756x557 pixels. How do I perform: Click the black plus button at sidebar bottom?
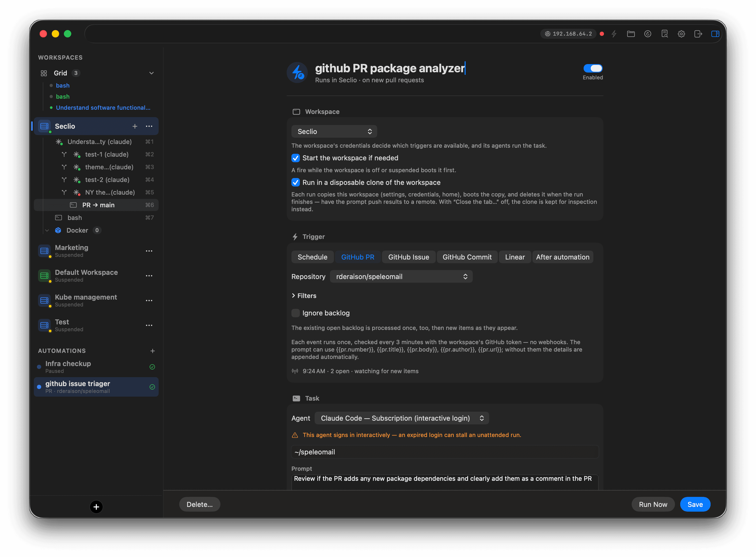(x=96, y=507)
